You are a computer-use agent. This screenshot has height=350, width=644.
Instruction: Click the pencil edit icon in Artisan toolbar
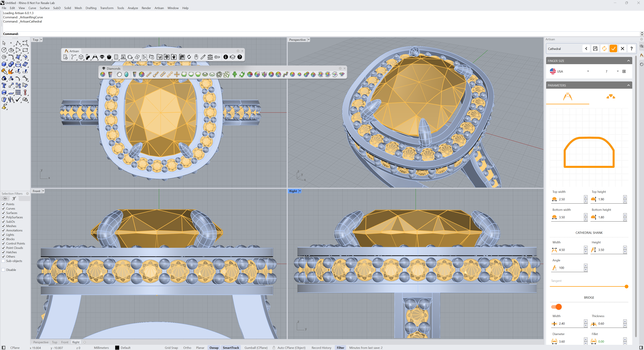(x=203, y=57)
